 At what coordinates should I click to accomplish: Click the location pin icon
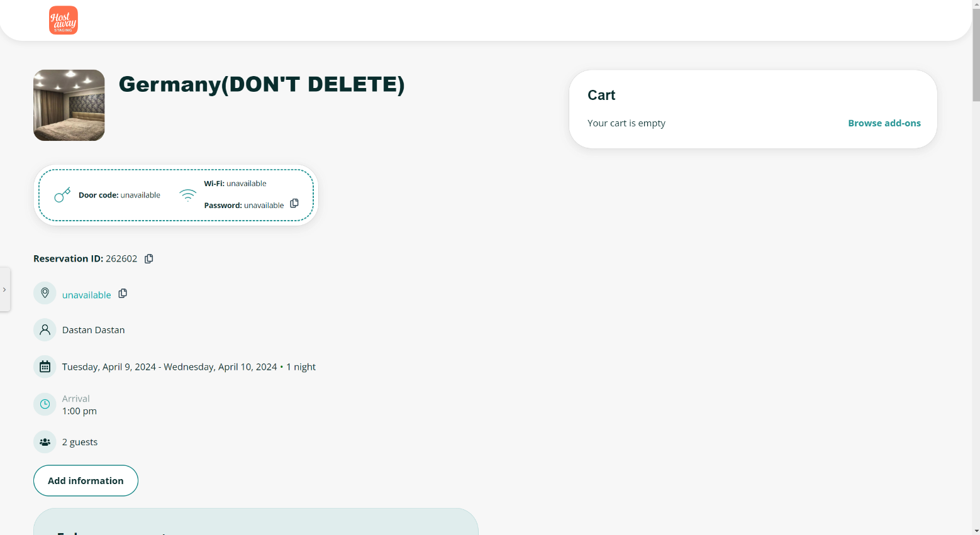point(45,294)
